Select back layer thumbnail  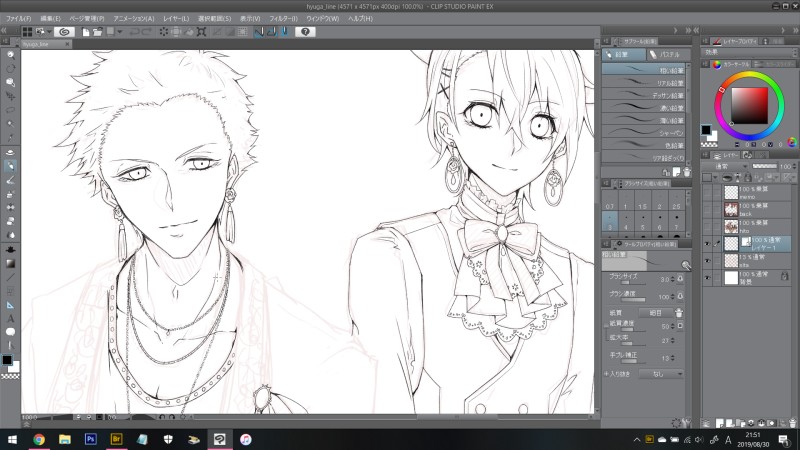(731, 209)
